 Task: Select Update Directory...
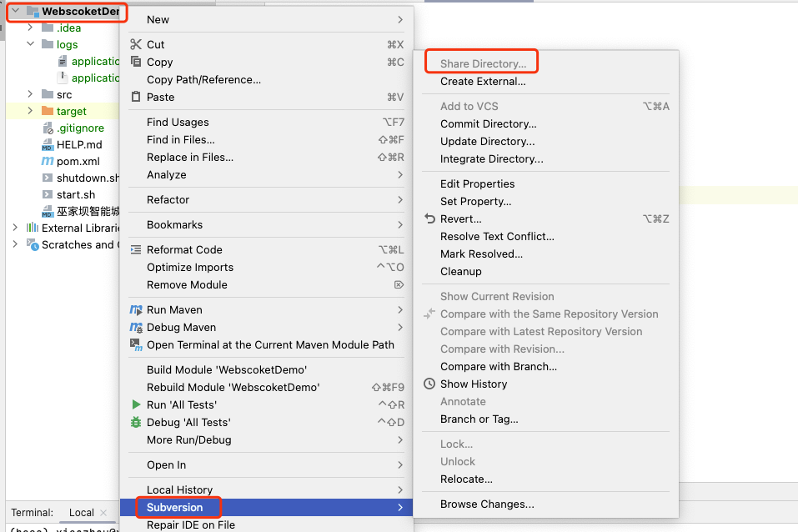pos(487,141)
